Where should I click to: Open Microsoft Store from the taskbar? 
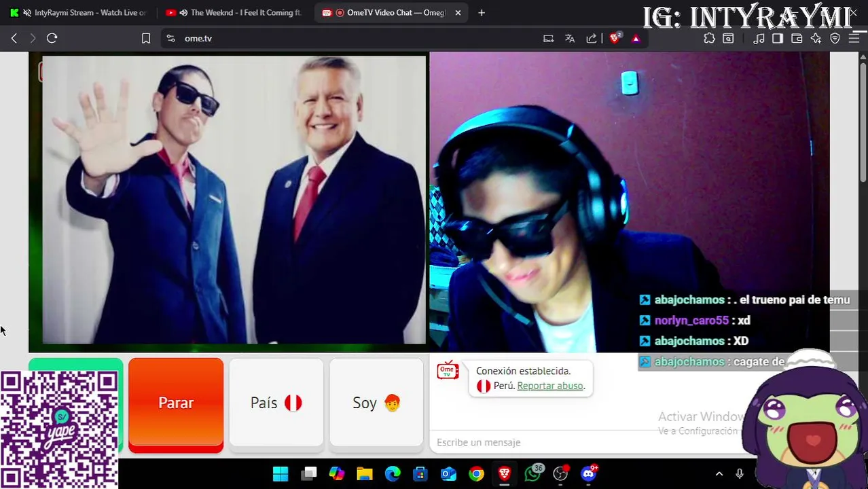[x=420, y=474]
